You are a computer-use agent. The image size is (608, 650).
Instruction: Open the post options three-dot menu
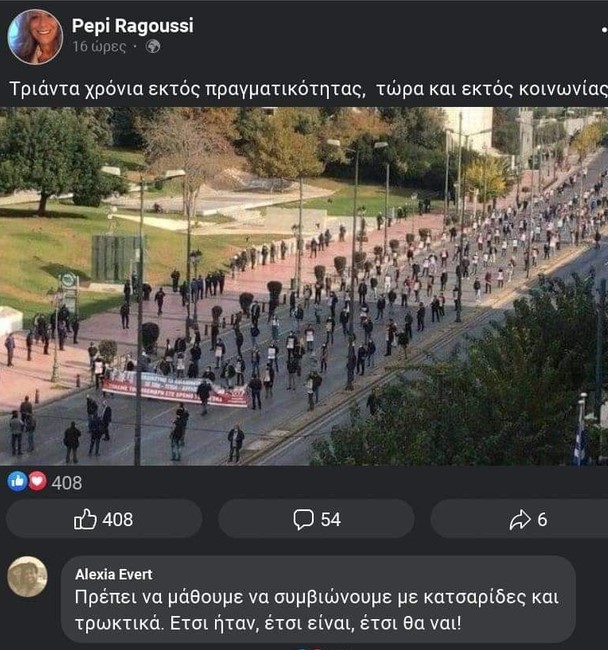pos(604,30)
